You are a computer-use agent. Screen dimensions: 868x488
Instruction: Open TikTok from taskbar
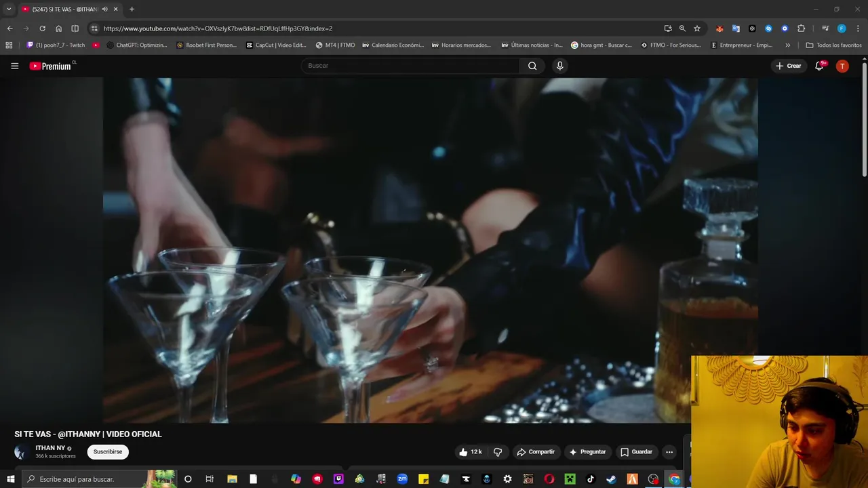[590, 479]
